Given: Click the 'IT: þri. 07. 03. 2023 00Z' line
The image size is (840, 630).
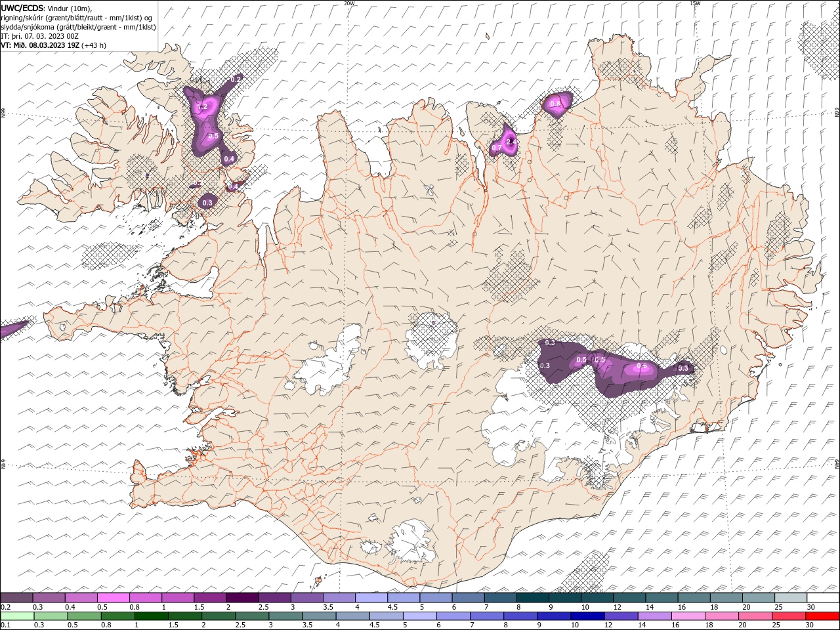Looking at the screenshot, I should point(40,36).
